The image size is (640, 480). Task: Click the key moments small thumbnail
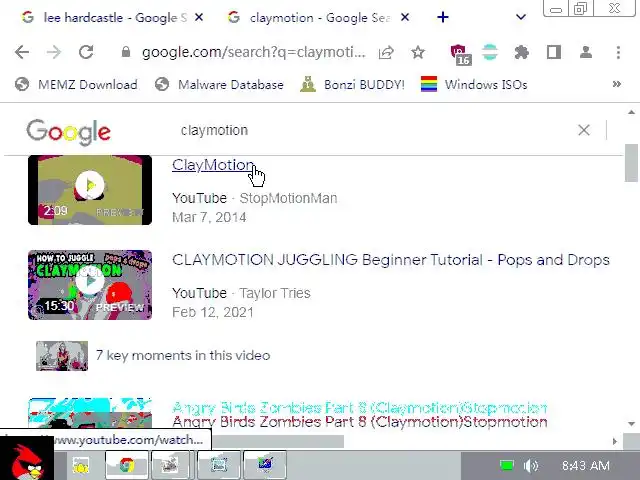[62, 356]
